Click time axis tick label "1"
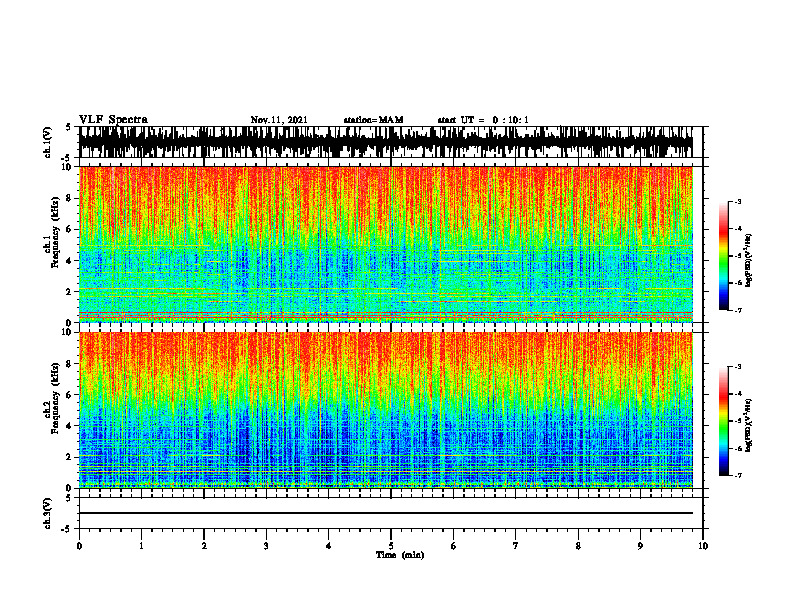 [x=141, y=546]
